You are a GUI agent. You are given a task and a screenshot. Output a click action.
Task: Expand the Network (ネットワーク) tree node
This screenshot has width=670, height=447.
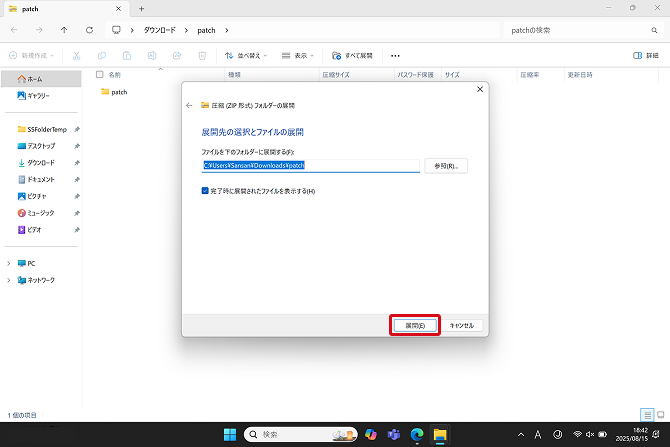(9, 280)
